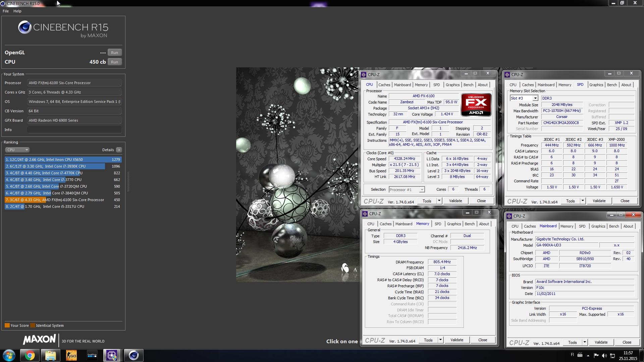This screenshot has width=644, height=362.
Task: Select ranking entry Intel Core i7-3840QM CPU
Action: pyautogui.click(x=63, y=193)
